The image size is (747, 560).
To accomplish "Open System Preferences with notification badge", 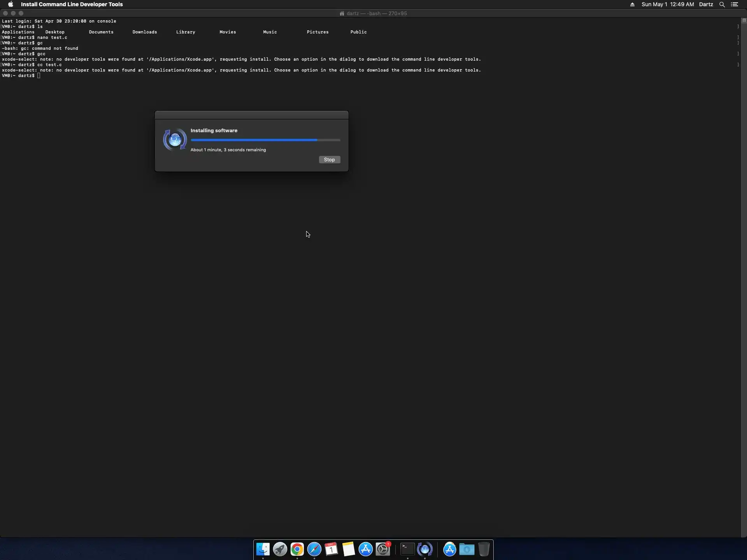I will pos(383,549).
